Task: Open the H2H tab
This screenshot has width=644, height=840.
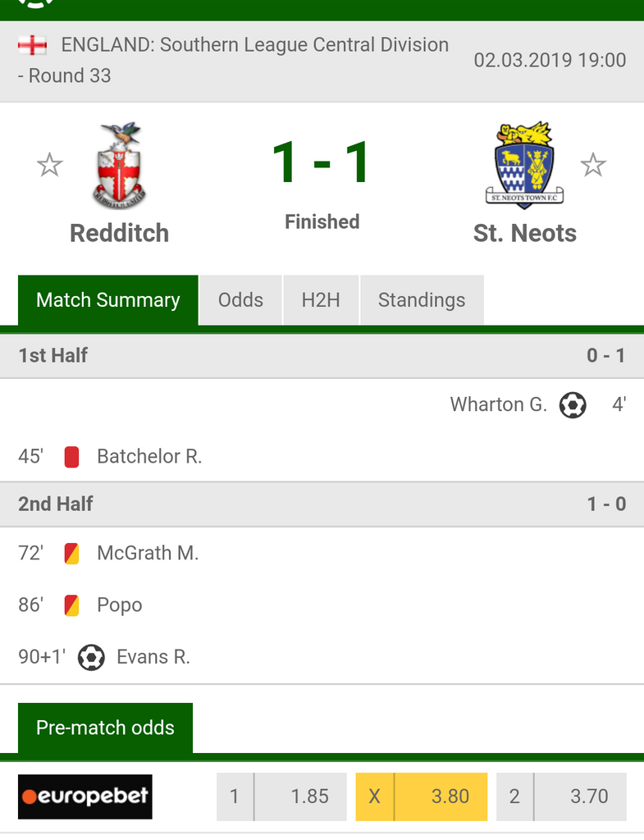Action: 321,300
